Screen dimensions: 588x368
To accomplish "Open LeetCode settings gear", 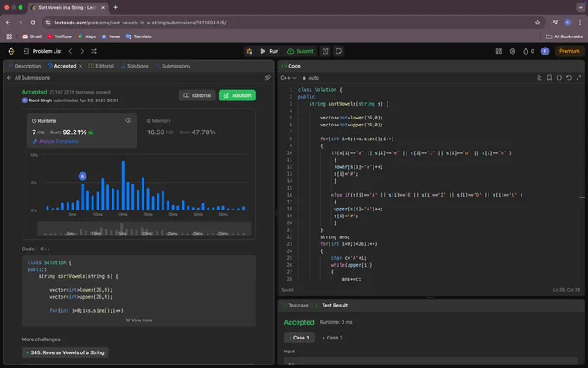I will pyautogui.click(x=513, y=51).
